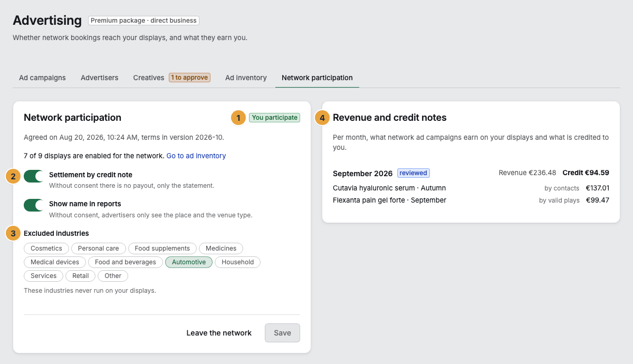
Task: Open the Ad campaigns tab
Action: point(42,78)
